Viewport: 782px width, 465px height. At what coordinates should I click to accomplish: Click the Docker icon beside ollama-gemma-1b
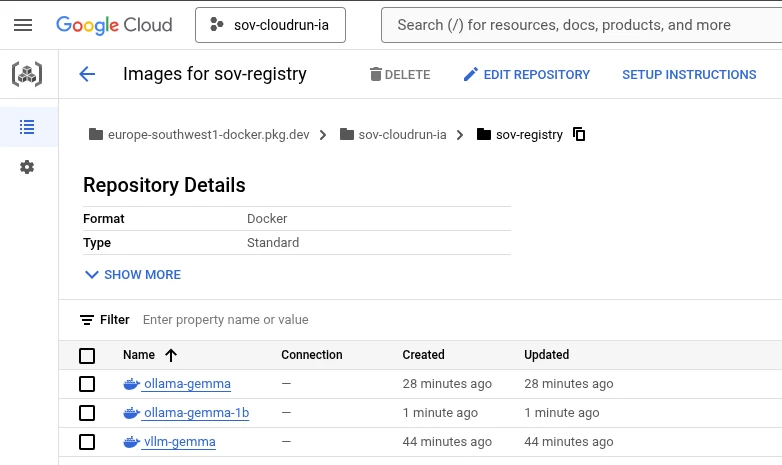131,413
